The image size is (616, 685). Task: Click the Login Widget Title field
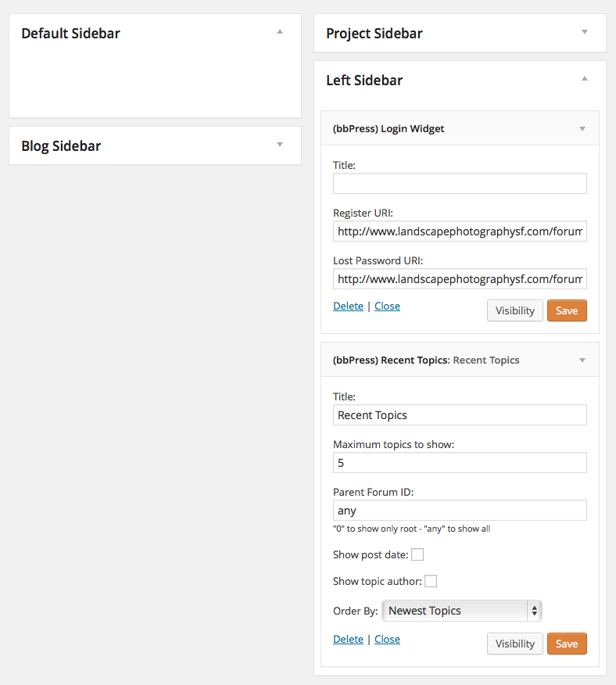[460, 184]
